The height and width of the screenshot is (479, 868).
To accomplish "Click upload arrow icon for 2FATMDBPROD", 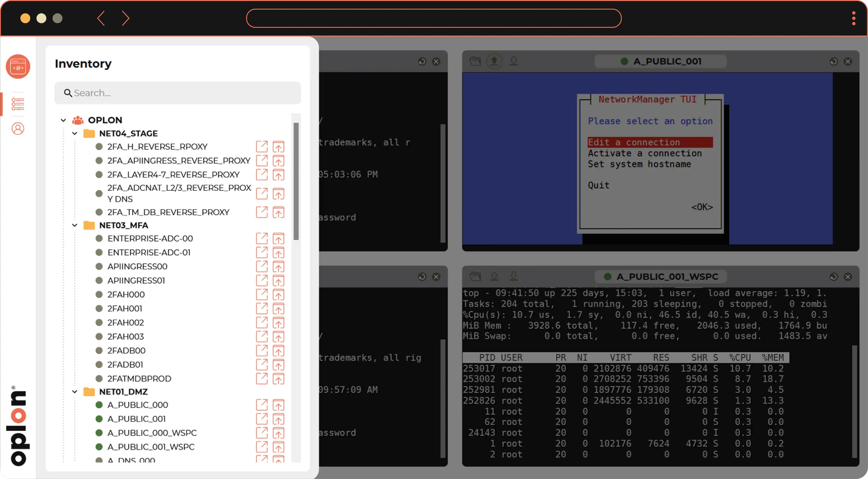I will click(278, 379).
